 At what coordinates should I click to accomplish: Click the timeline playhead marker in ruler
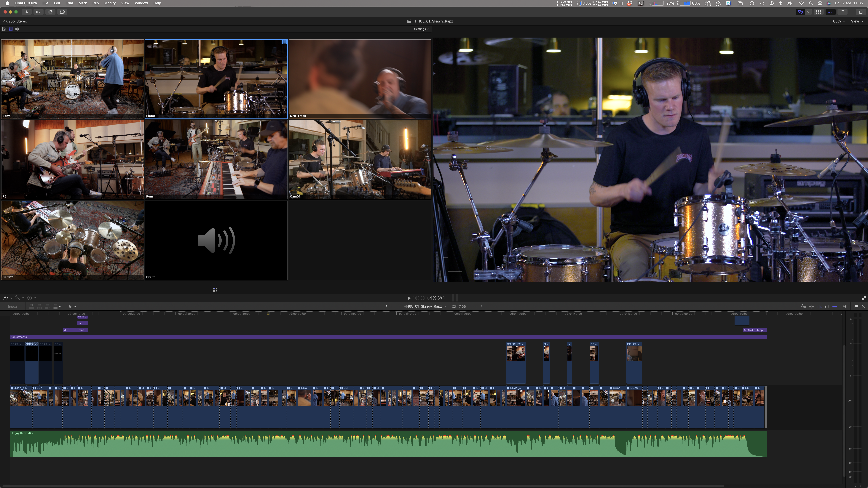click(x=268, y=314)
